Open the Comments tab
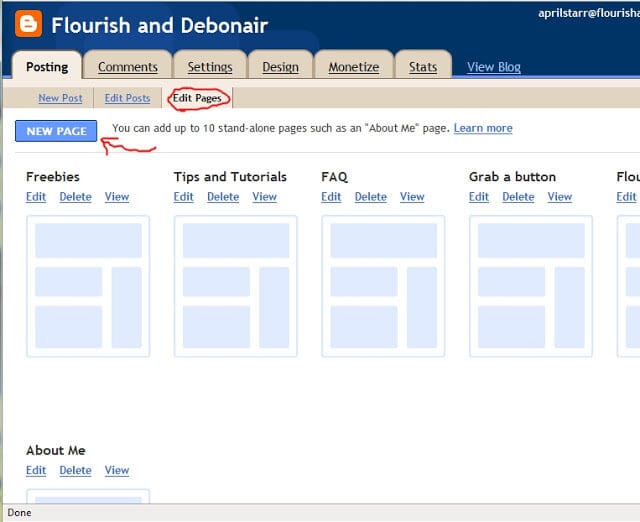Viewport: 640px width, 522px height. pos(127,67)
